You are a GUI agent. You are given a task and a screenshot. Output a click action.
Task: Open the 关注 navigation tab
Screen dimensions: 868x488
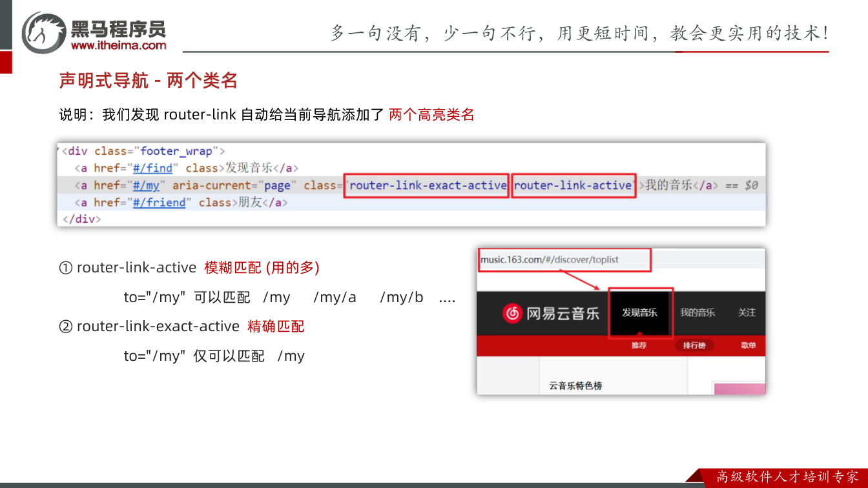click(x=747, y=312)
